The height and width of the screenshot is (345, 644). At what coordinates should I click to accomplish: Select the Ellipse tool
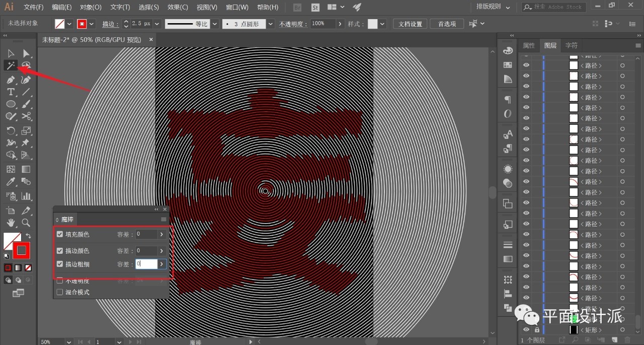pyautogui.click(x=11, y=104)
